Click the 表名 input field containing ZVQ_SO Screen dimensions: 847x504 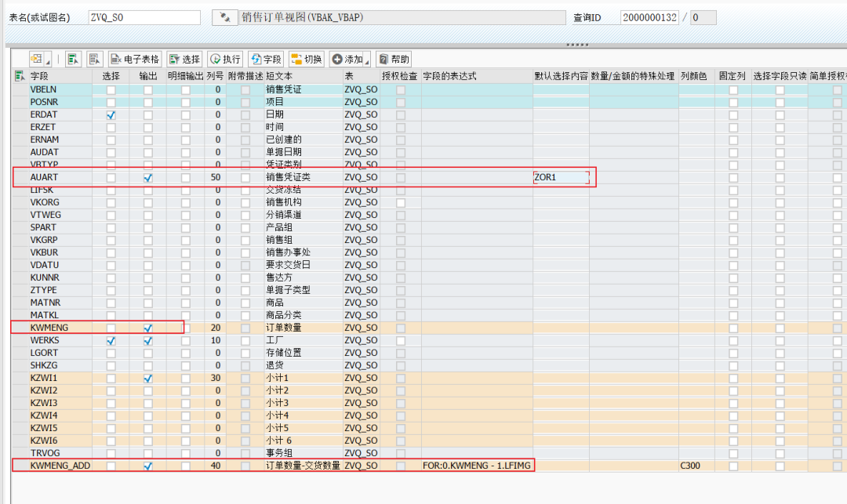tap(144, 17)
